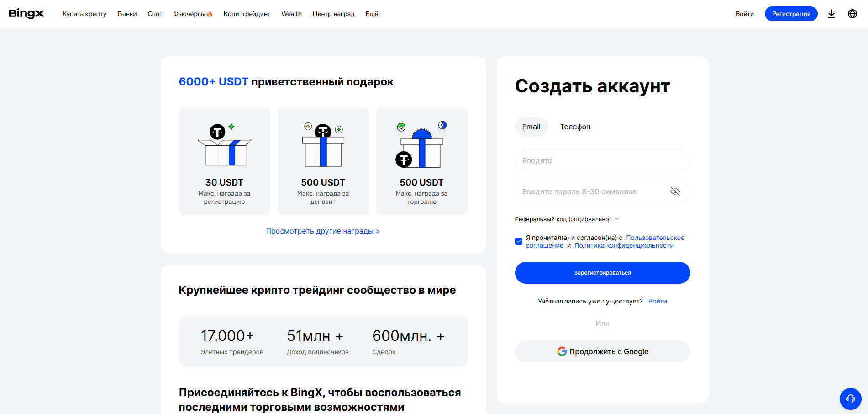Click the BingX logo
This screenshot has height=414, width=868.
coord(26,14)
